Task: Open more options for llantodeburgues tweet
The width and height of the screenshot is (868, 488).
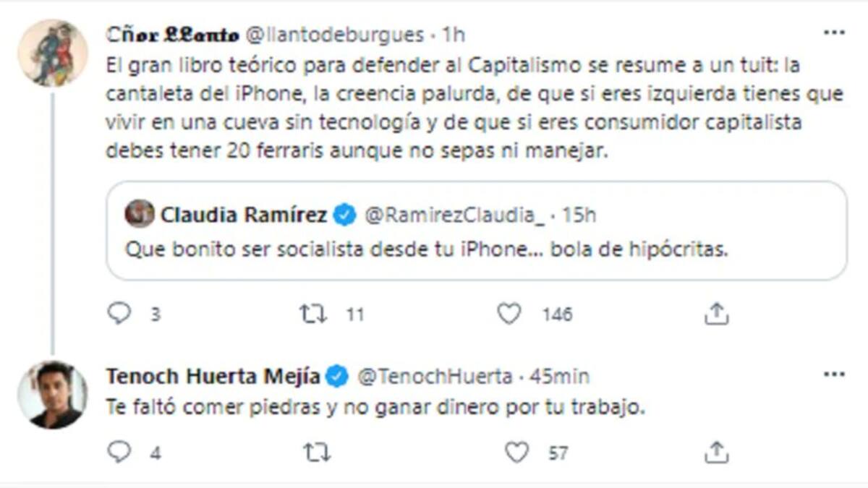Action: click(x=834, y=33)
